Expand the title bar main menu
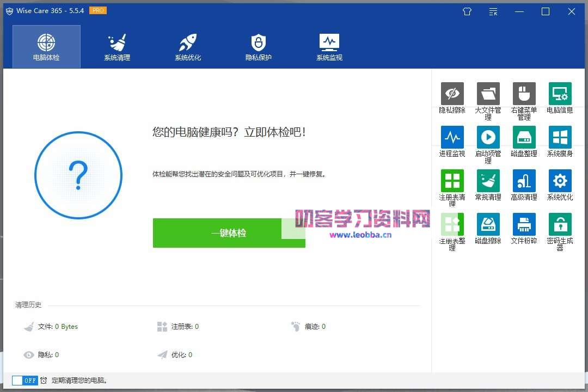The width and height of the screenshot is (588, 392). point(493,11)
